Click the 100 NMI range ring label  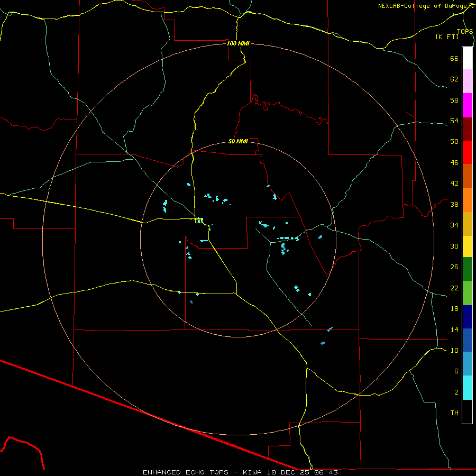[x=238, y=43]
